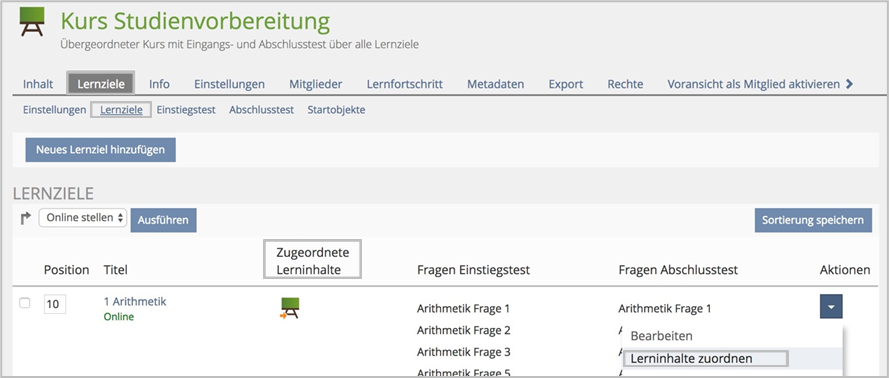889x378 pixels.
Task: Click the Ausführen button
Action: coord(163,220)
